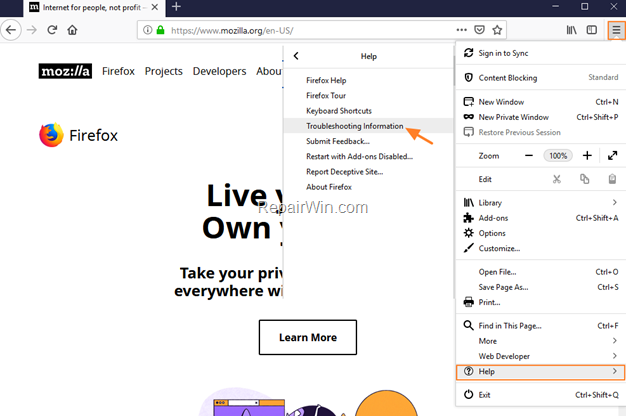Open Firefox Help item
Image resolution: width=626 pixels, height=416 pixels.
click(368, 80)
